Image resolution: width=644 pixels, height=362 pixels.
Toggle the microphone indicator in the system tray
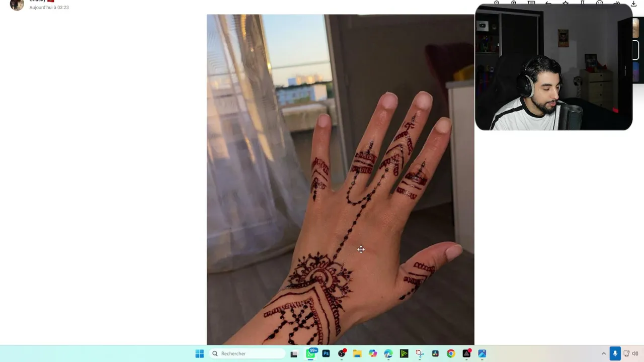(615, 353)
